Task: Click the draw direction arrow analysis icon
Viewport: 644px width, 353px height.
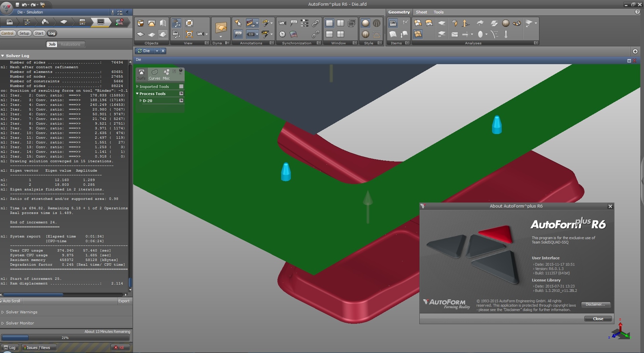Action: [x=465, y=23]
